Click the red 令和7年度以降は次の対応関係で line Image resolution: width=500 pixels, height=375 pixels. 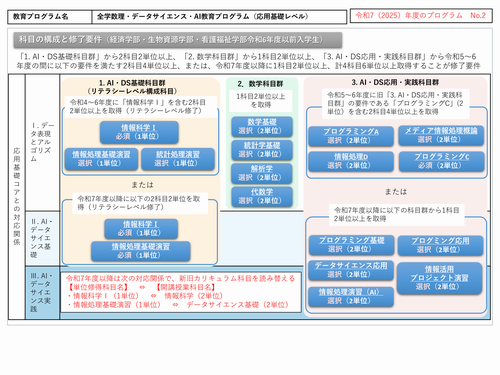pos(180,278)
